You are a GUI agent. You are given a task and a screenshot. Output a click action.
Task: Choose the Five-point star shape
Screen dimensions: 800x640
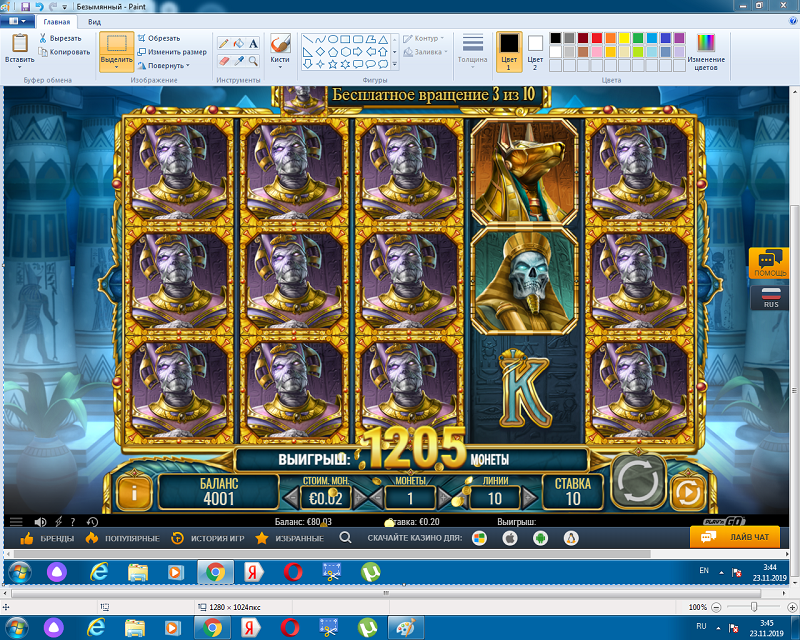[x=333, y=64]
